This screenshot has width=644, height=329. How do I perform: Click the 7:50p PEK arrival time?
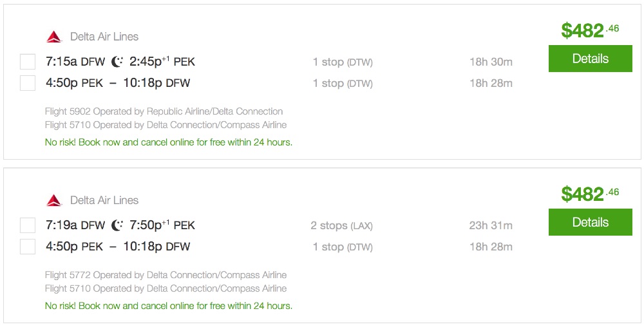162,225
